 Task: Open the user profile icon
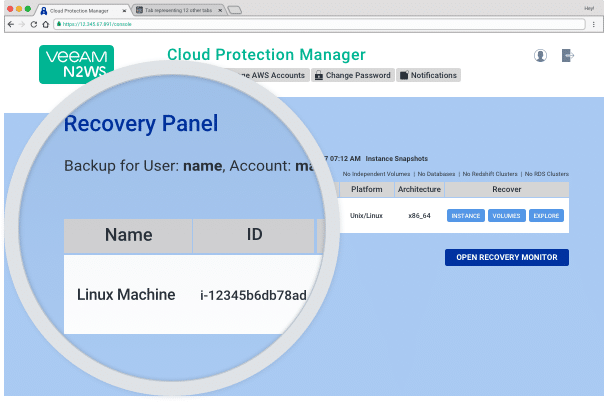point(540,55)
